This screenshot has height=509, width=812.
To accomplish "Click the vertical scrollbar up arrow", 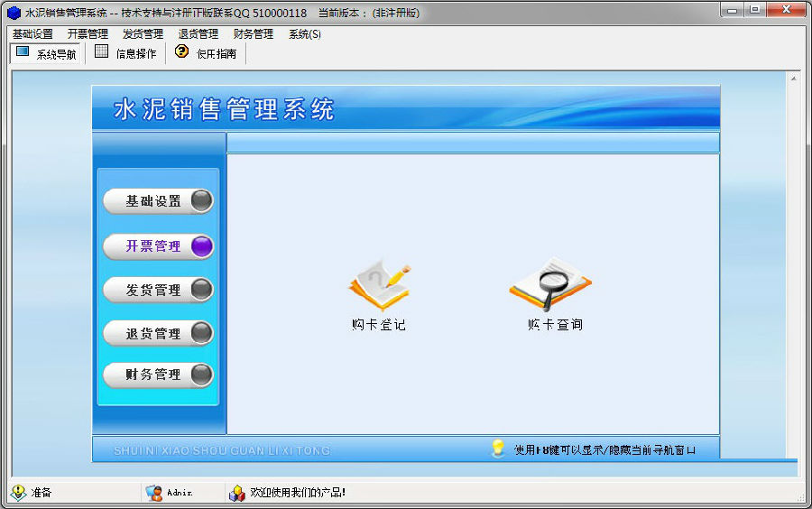I will pyautogui.click(x=794, y=79).
